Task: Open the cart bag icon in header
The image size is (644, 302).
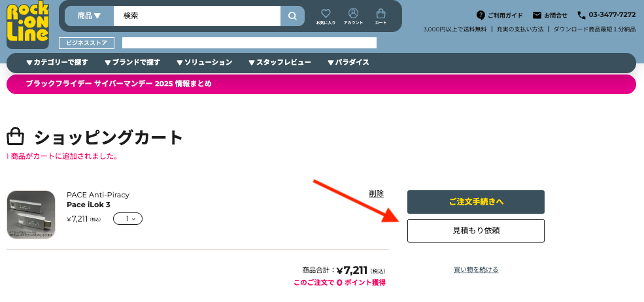Action: point(381,14)
